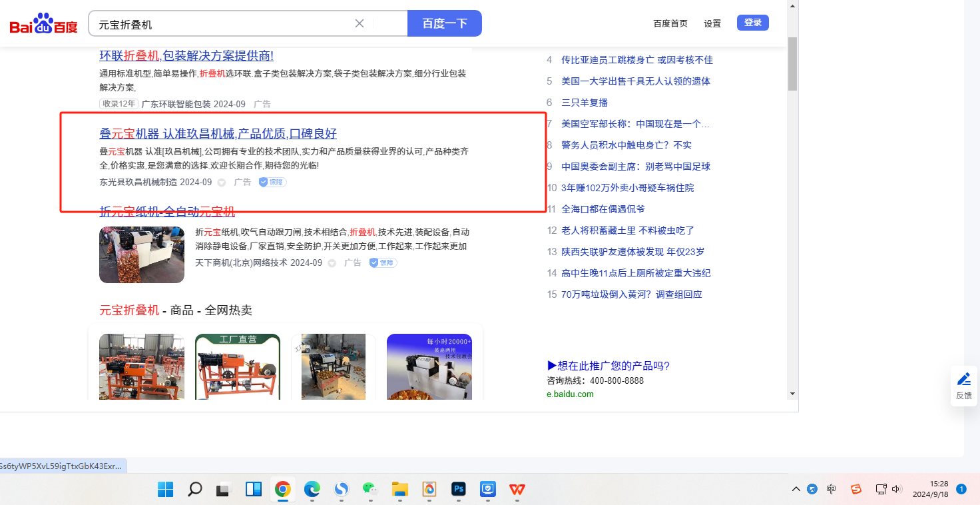
Task: Click the 百度一下 search button
Action: click(444, 23)
